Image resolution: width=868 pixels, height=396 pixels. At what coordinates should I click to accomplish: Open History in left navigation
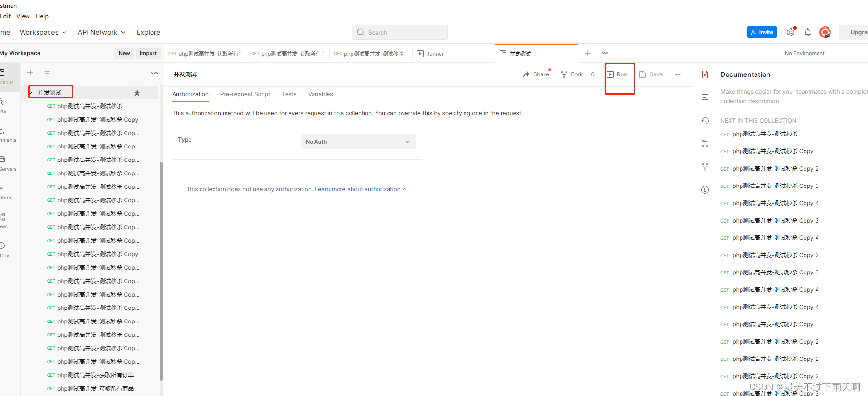coord(4,250)
